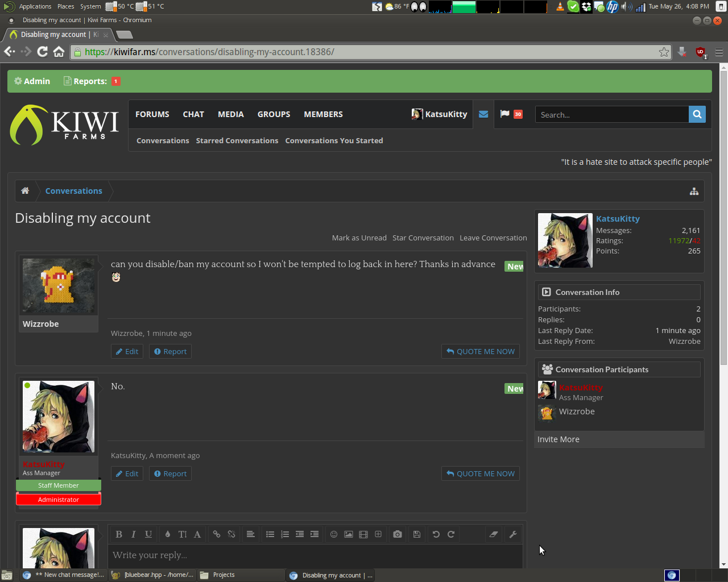Open KatsuKitty account menu in navbar
The height and width of the screenshot is (582, 728).
[x=440, y=114]
